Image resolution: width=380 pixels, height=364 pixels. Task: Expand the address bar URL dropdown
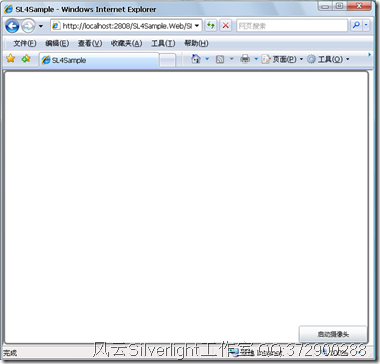tap(197, 26)
